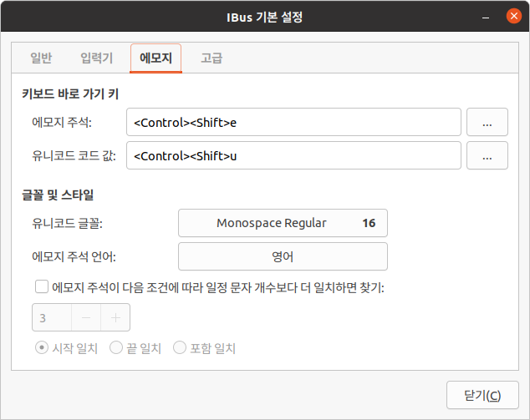Focus the 유니코드 코드 값 shortcut field
Image resolution: width=530 pixels, height=420 pixels.
[x=293, y=155]
